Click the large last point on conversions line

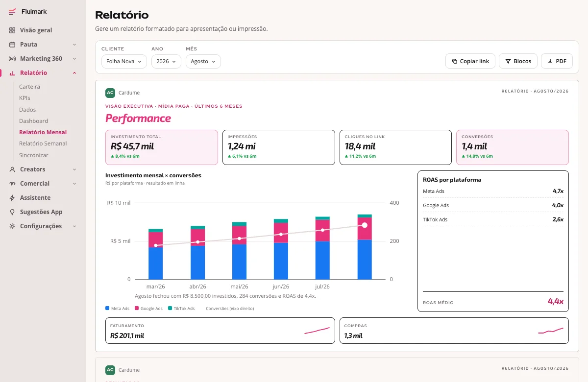(x=365, y=225)
